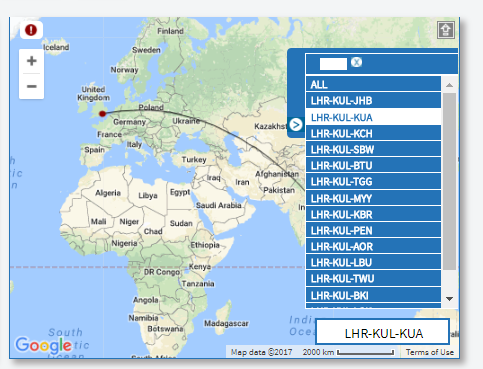Pick the LHR-KUL-KCH route entry

click(373, 133)
